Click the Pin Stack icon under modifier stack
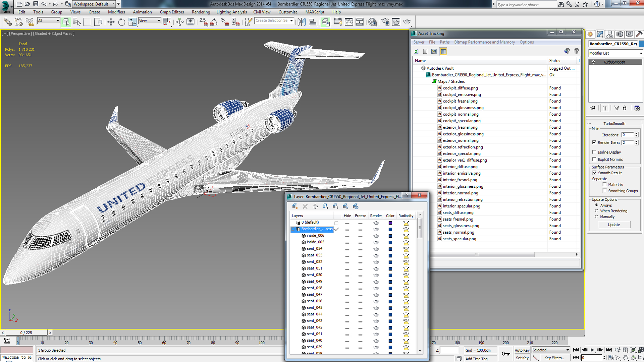 point(593,108)
